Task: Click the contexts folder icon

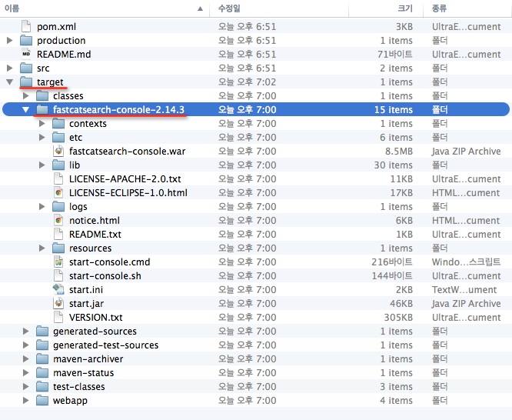Action: 58,124
